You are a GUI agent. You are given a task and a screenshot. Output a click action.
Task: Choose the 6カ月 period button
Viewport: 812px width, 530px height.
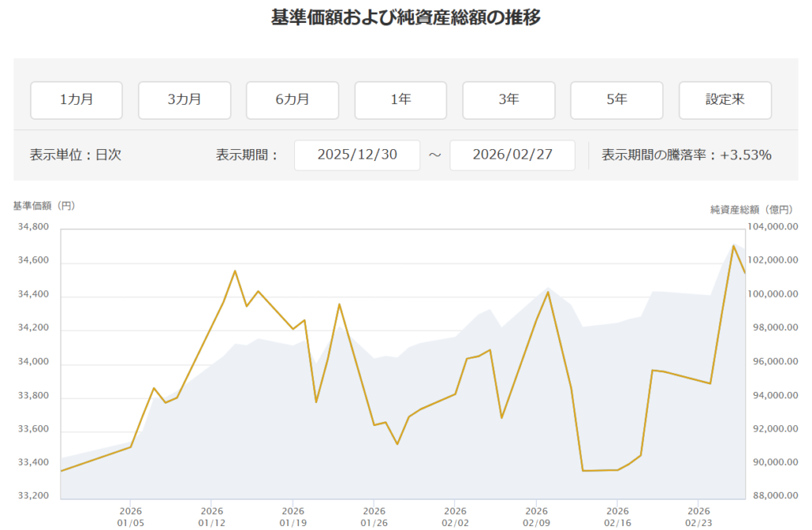click(292, 100)
